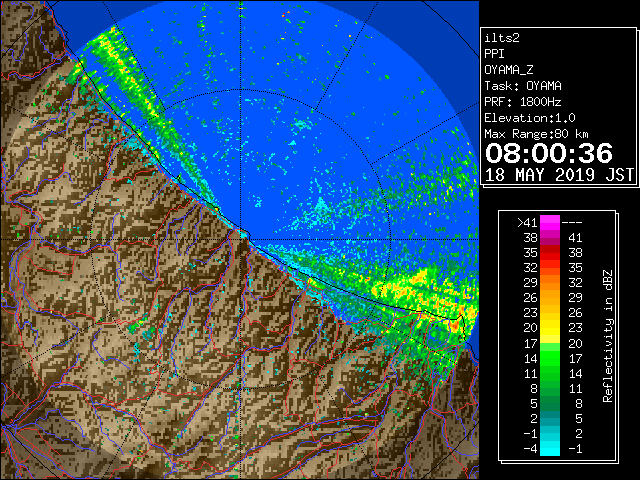The image size is (640, 480).
Task: Click the 'OYAMA_Z' product name
Action: tap(509, 70)
